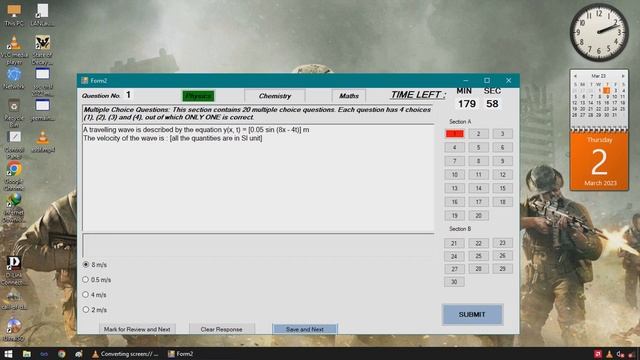640x360 pixels.
Task: Go to next month in calendar gadget
Action: pos(623,76)
